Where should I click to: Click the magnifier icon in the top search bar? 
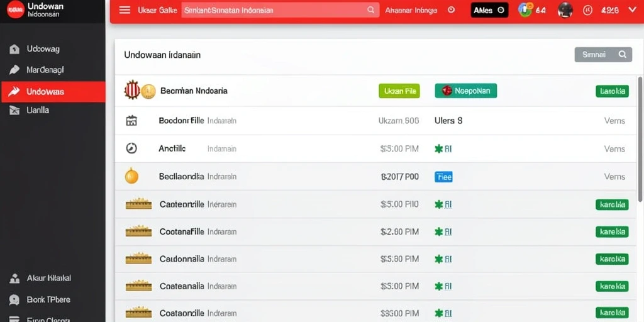pos(370,10)
